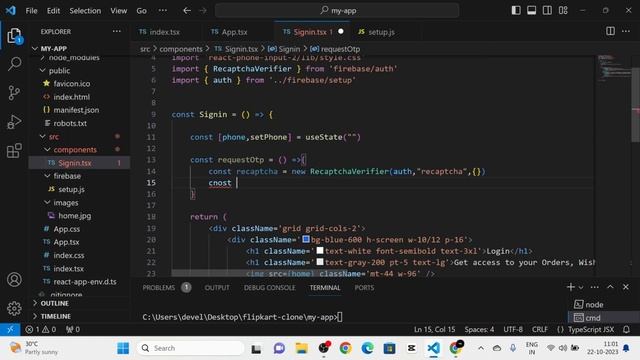This screenshot has width=640, height=360.
Task: Go forward with the navigation arrow
Action: pyautogui.click(x=203, y=11)
